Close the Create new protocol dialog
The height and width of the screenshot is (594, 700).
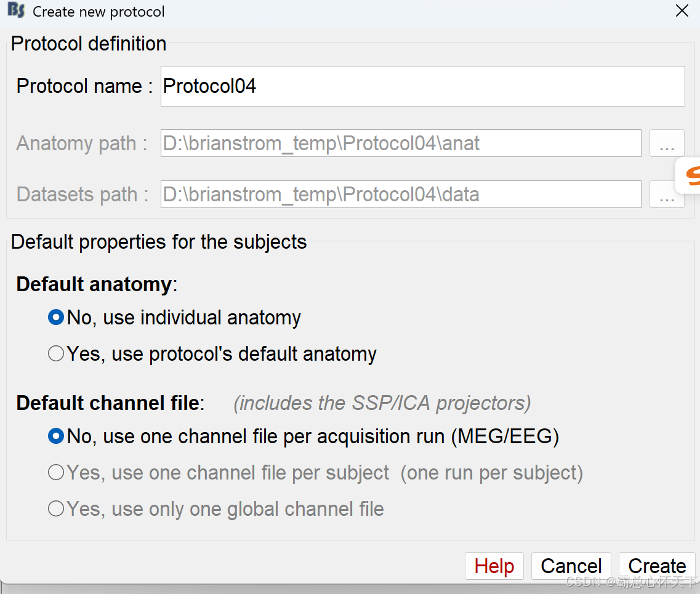pyautogui.click(x=682, y=11)
